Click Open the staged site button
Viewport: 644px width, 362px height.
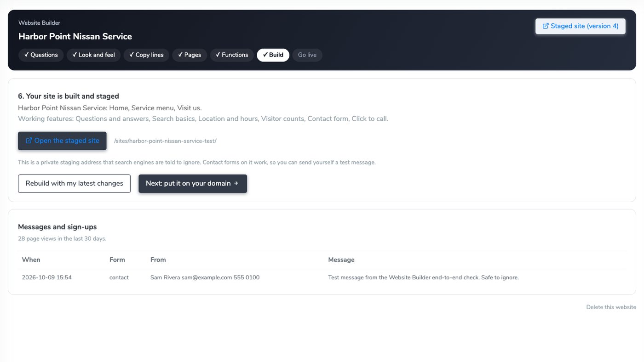[x=62, y=141]
